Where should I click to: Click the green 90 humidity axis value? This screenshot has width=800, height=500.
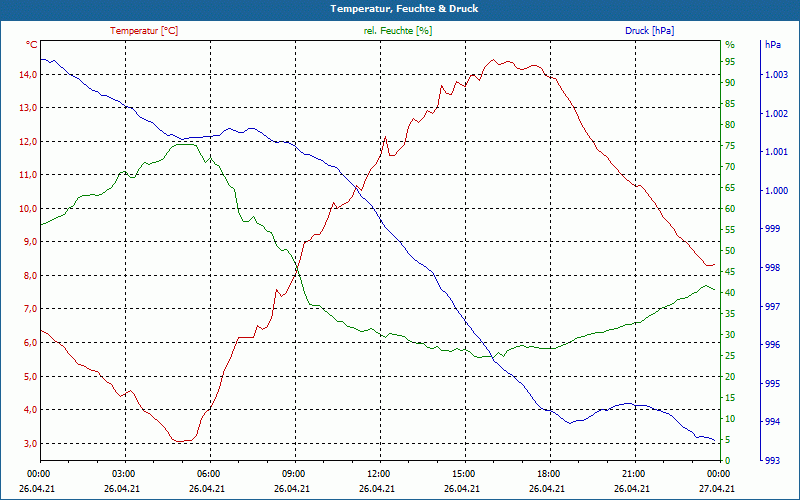point(730,83)
